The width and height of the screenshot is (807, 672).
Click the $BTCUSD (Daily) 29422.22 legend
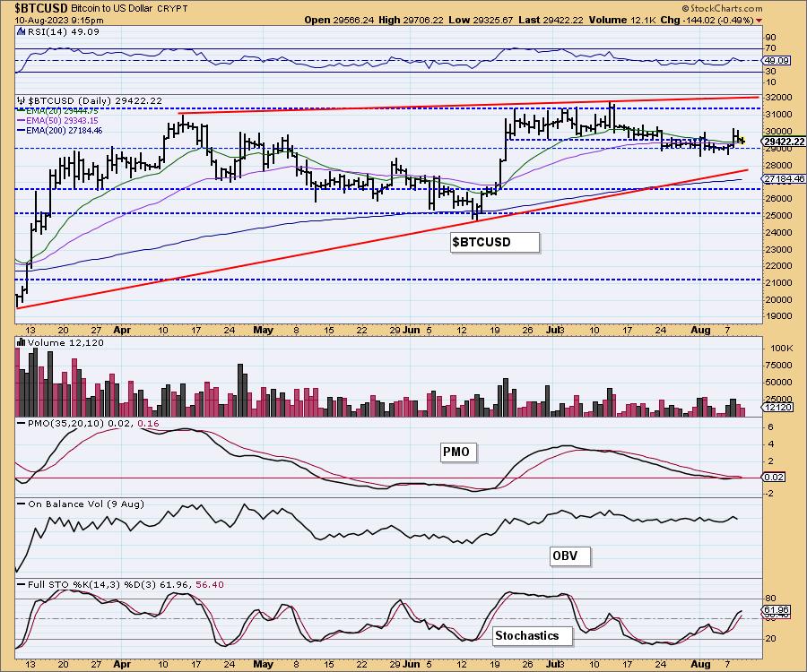point(95,100)
